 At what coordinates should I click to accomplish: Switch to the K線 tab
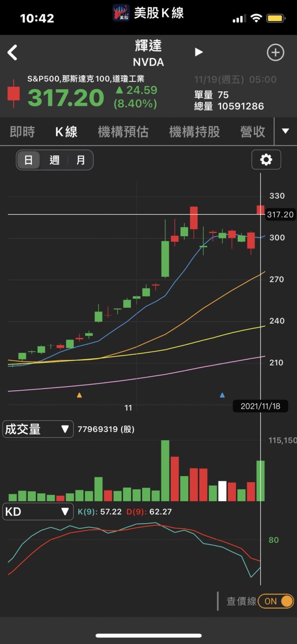click(x=66, y=132)
